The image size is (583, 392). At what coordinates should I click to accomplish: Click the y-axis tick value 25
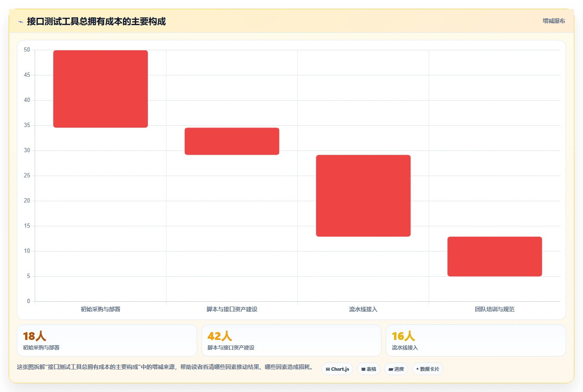[x=27, y=176]
